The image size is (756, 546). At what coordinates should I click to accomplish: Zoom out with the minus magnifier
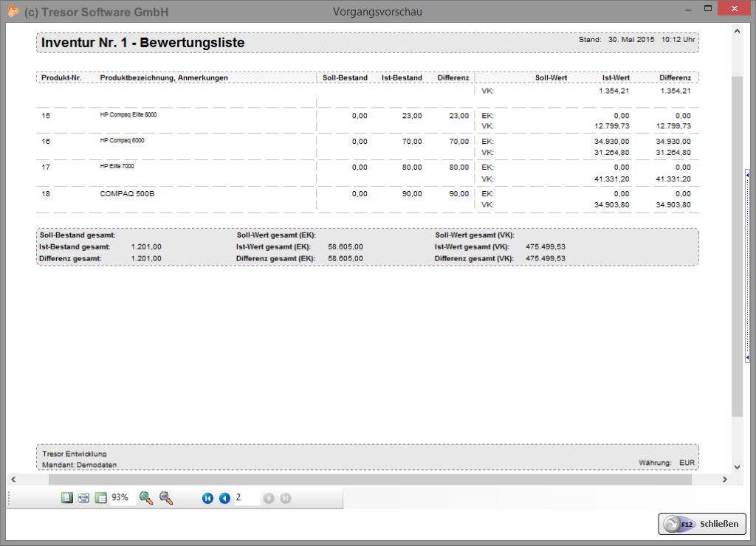166,498
